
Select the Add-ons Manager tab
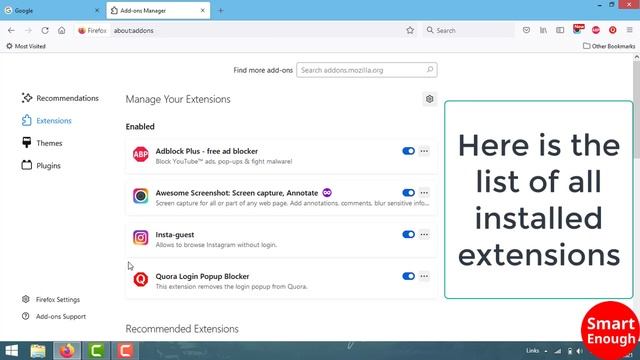tap(158, 11)
